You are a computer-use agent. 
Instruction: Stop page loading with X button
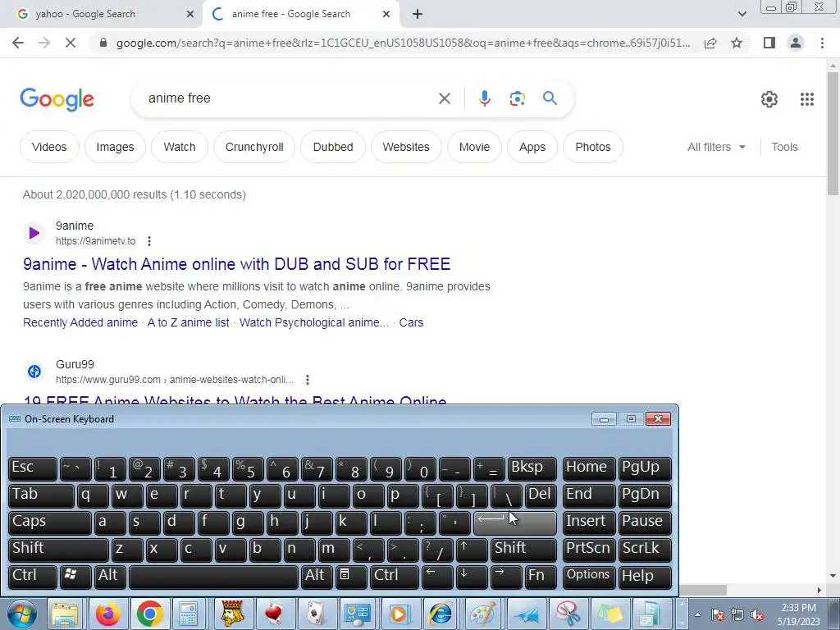point(71,43)
